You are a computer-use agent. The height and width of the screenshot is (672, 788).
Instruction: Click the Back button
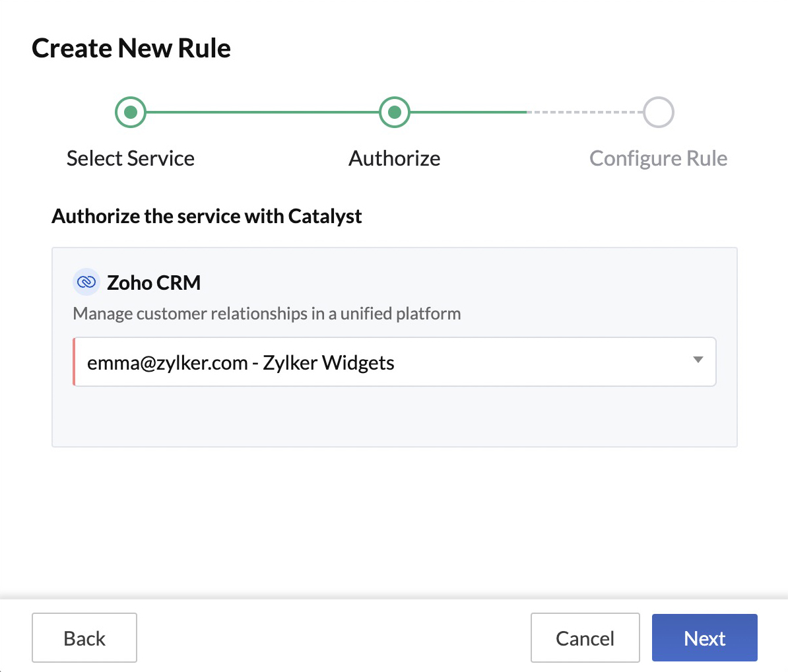click(x=84, y=638)
